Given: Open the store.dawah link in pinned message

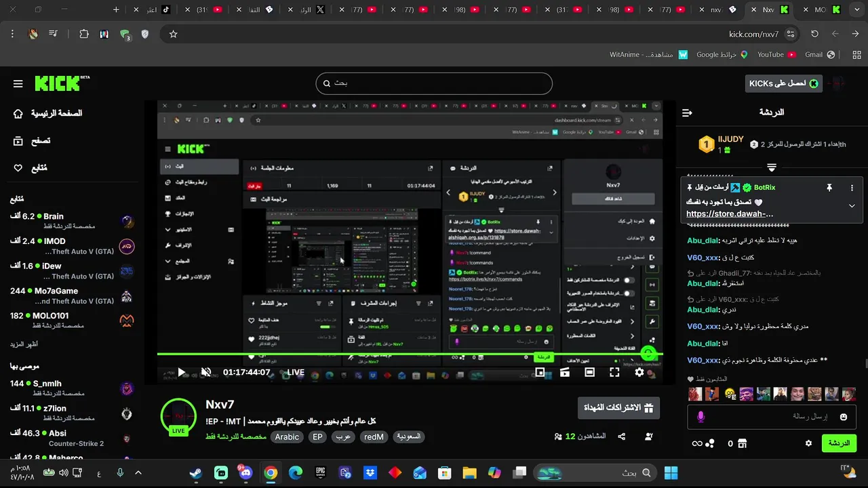Looking at the screenshot, I should [x=730, y=213].
